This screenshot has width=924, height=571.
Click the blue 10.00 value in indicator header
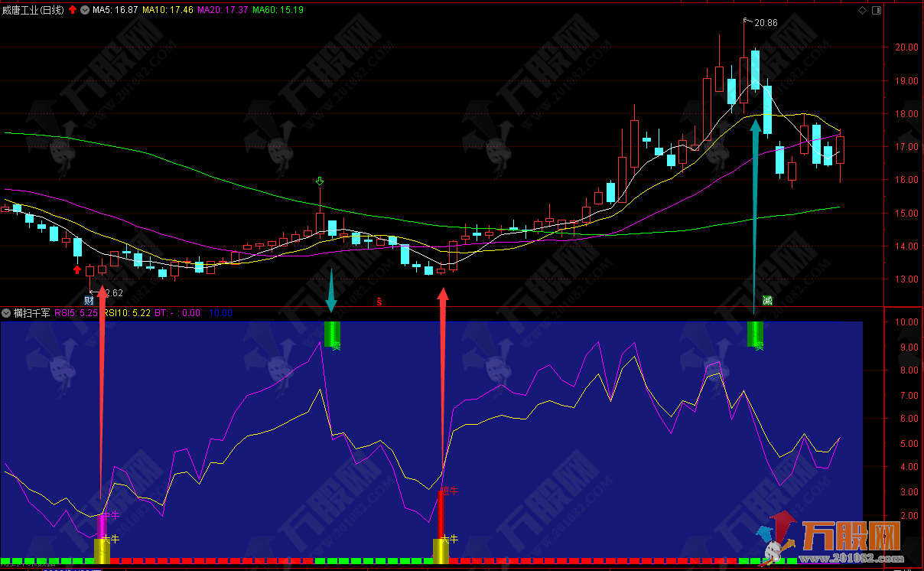218,312
